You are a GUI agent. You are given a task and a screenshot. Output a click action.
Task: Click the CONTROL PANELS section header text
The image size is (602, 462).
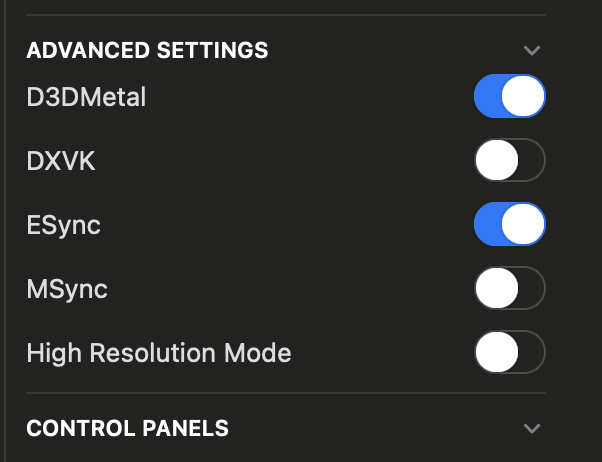click(127, 428)
